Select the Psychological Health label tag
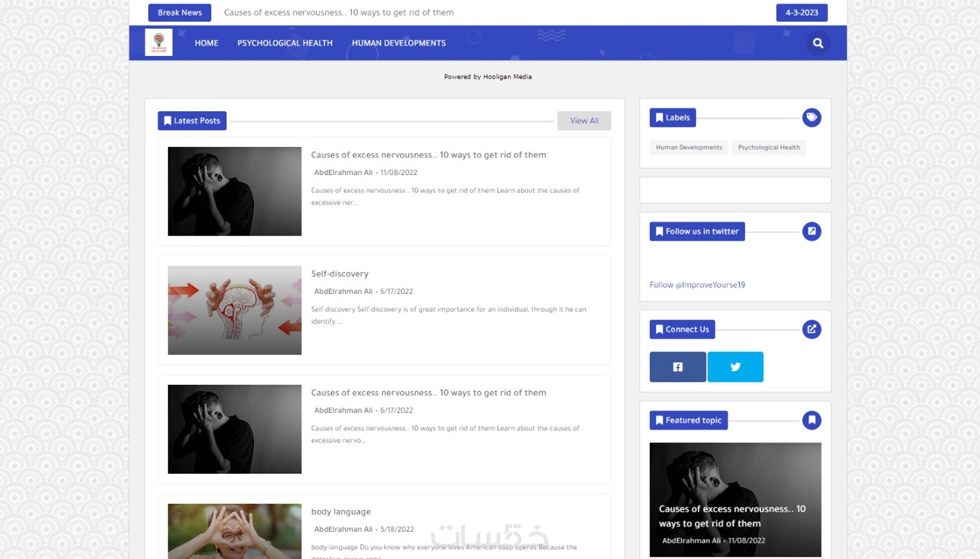Viewport: 980px width, 559px height. pos(769,148)
